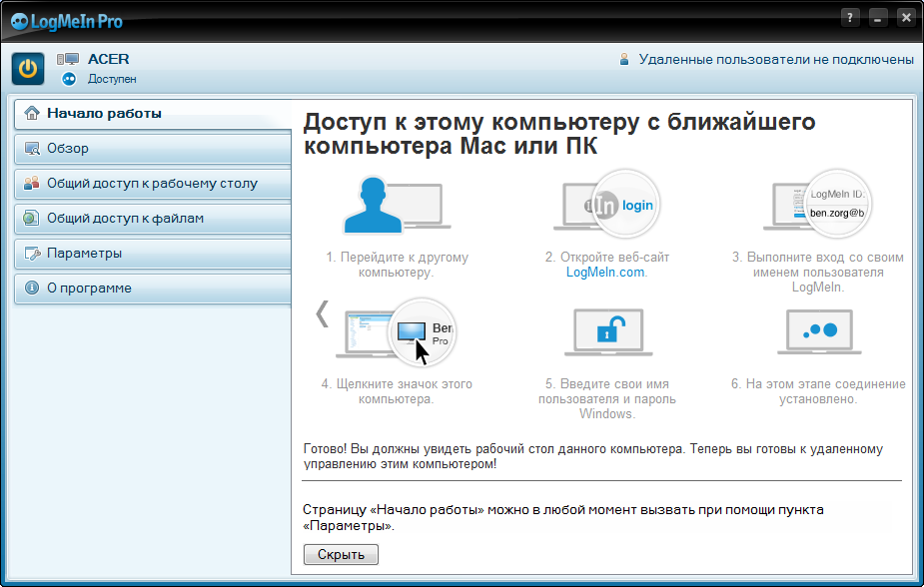
Task: Click the text Удаленные пользователи не подключены
Action: (776, 60)
